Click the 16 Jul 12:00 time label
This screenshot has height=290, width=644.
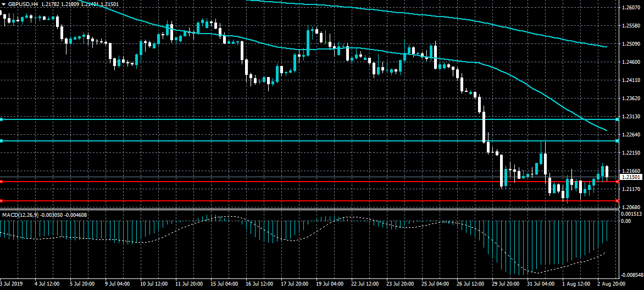pyautogui.click(x=259, y=284)
